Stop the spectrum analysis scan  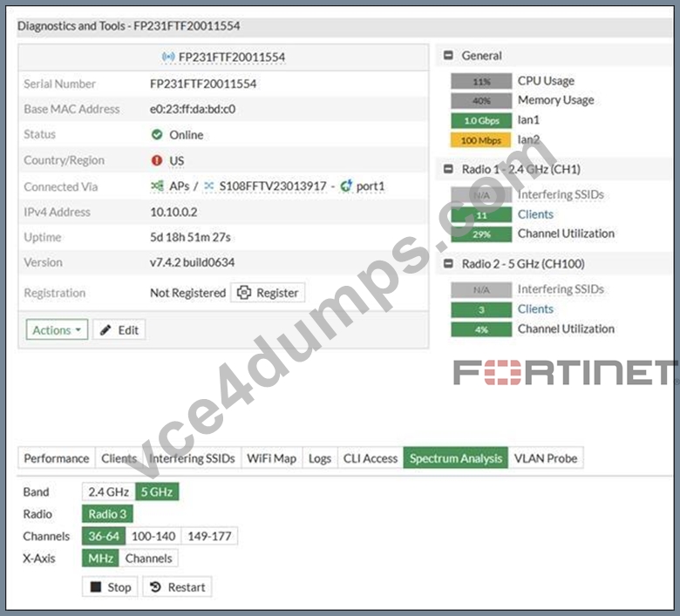tap(110, 587)
